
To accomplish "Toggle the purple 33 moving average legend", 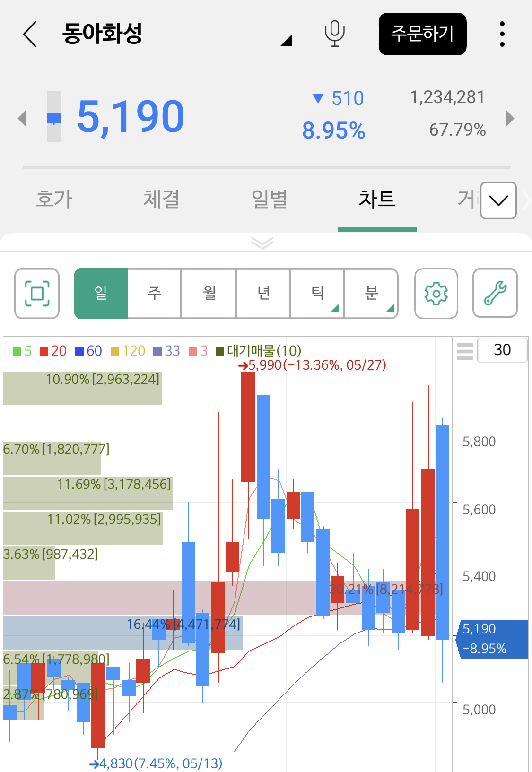I will coord(167,351).
